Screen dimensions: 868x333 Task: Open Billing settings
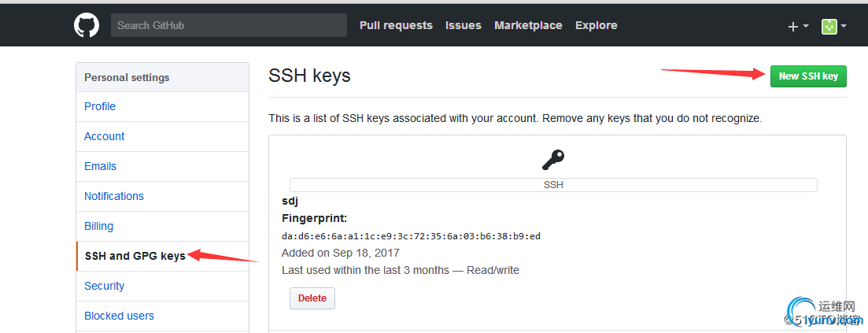tap(162, 226)
